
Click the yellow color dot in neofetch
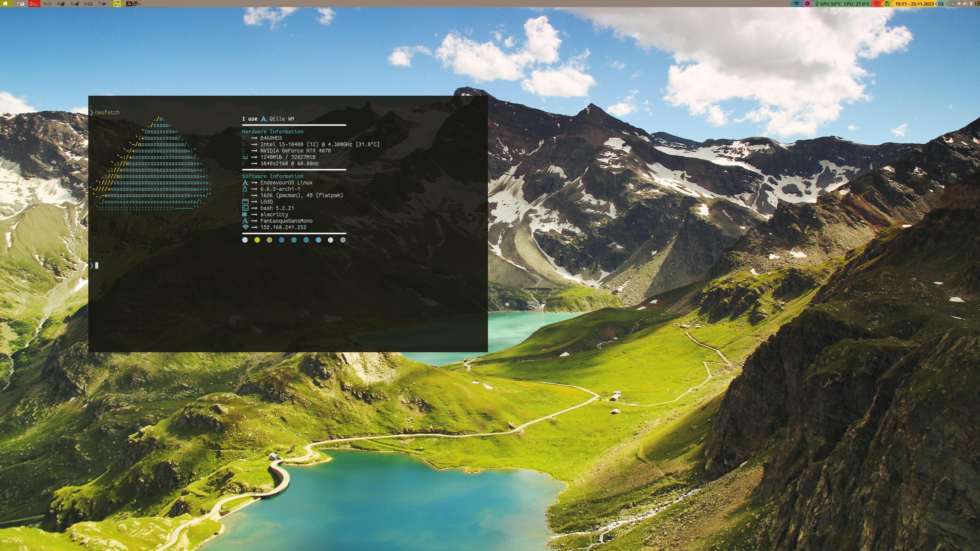click(x=257, y=240)
